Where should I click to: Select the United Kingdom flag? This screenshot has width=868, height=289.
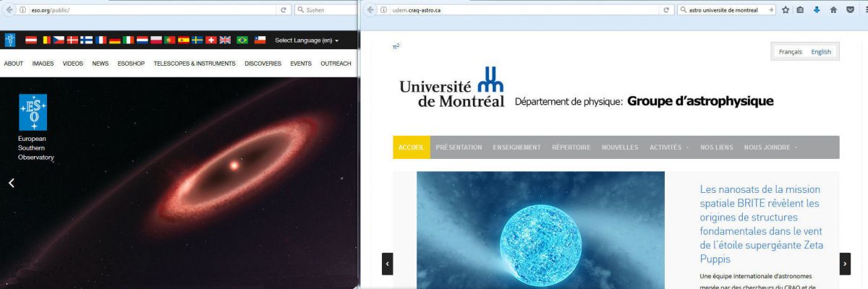[225, 40]
